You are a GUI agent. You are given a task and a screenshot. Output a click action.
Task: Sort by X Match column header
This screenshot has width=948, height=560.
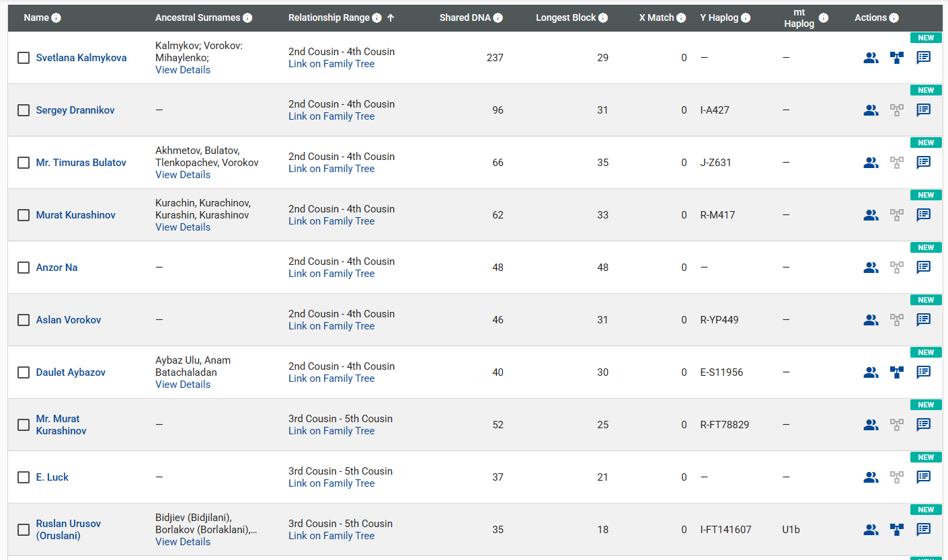click(656, 18)
